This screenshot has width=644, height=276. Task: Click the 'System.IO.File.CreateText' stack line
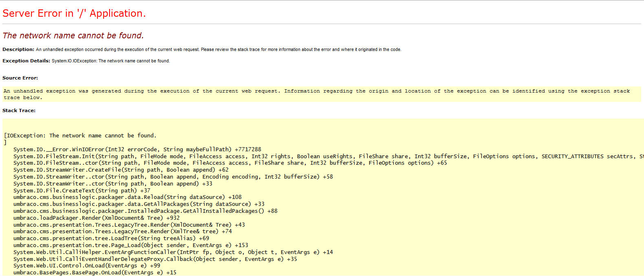[x=82, y=190]
